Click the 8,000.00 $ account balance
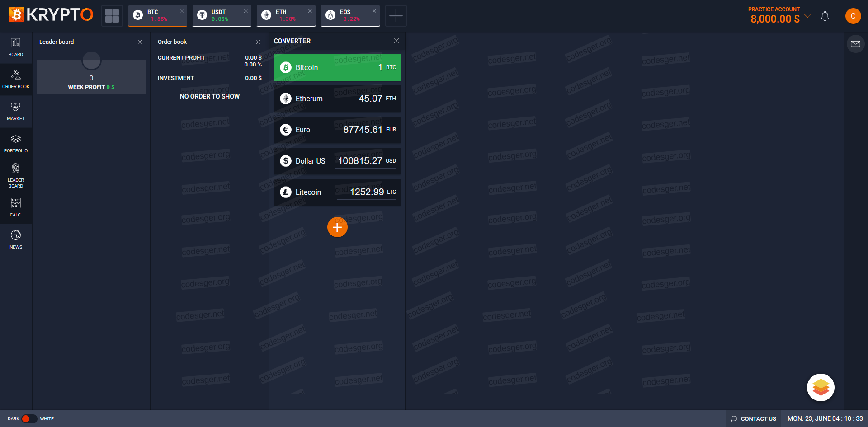 775,19
